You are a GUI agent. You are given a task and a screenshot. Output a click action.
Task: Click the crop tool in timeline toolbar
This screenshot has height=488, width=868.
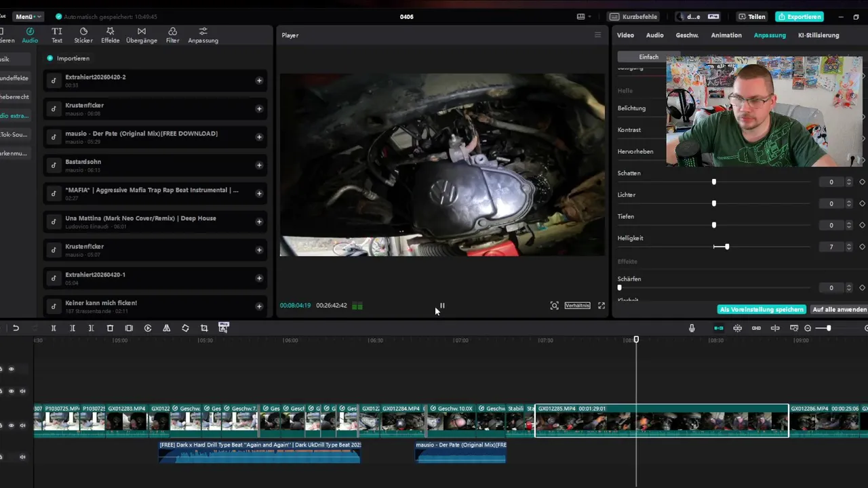pyautogui.click(x=204, y=328)
